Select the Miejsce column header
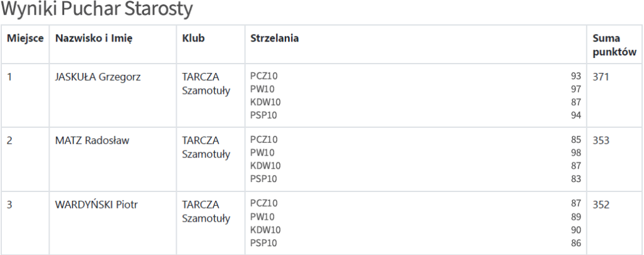The height and width of the screenshot is (255, 644). pyautogui.click(x=25, y=38)
